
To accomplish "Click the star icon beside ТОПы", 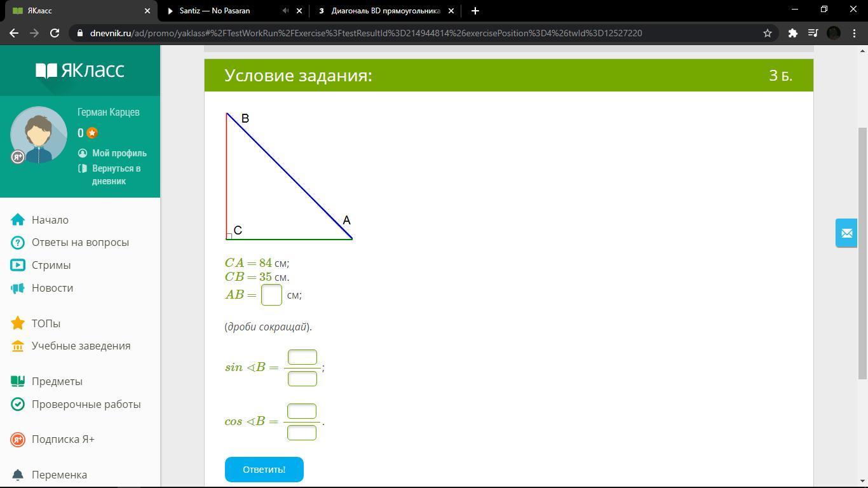I will point(18,323).
